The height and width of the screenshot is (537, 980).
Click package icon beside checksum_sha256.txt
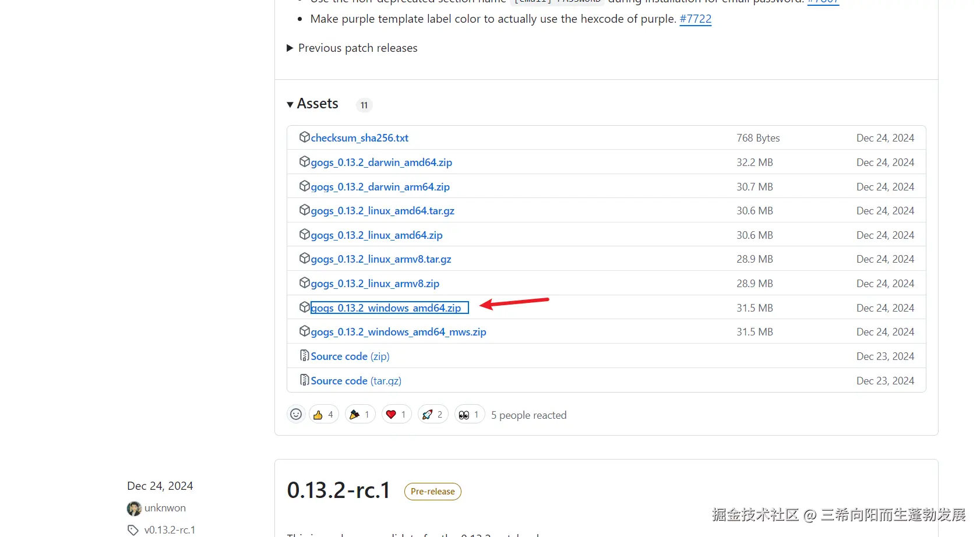[x=304, y=137]
